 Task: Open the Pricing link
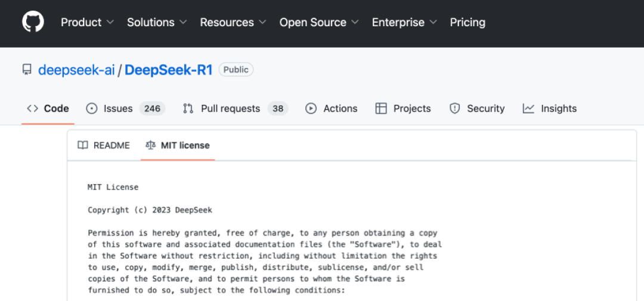467,22
